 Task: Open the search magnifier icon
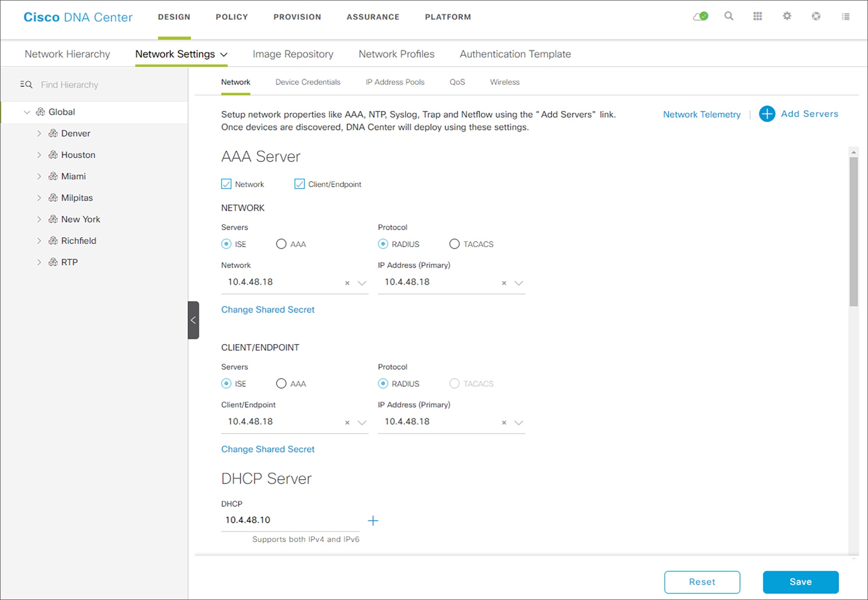coord(729,16)
